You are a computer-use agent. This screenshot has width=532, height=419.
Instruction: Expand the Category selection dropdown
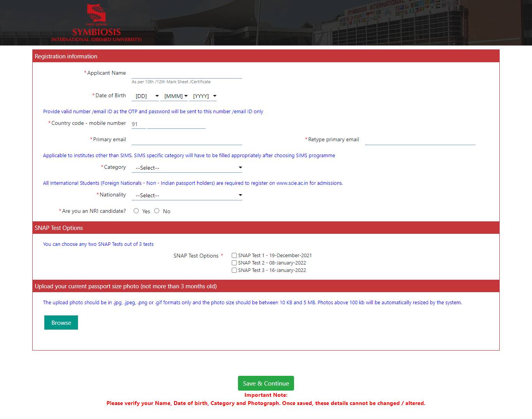click(187, 167)
